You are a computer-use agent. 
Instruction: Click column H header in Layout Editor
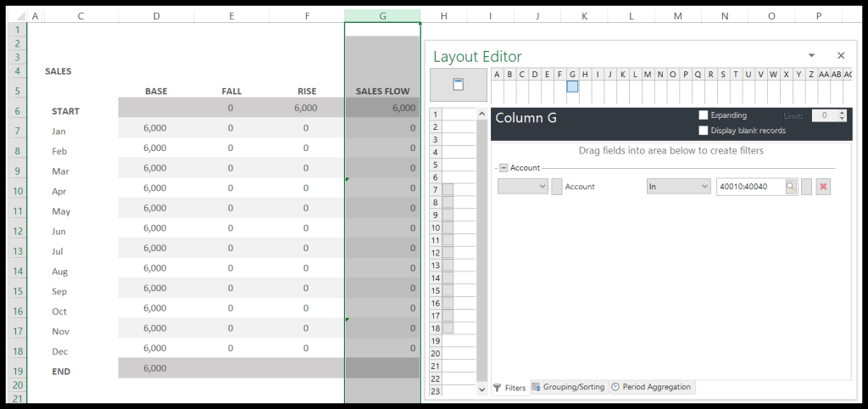pyautogui.click(x=585, y=74)
